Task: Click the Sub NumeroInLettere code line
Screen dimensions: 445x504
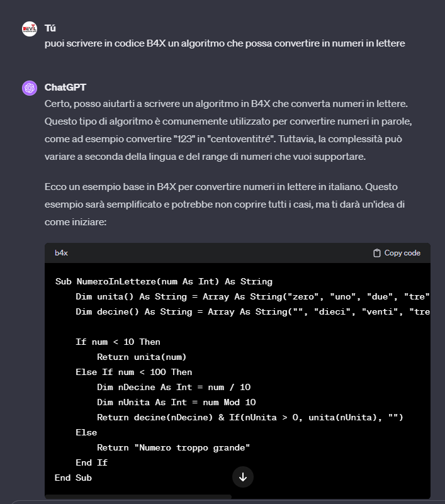Action: (164, 281)
